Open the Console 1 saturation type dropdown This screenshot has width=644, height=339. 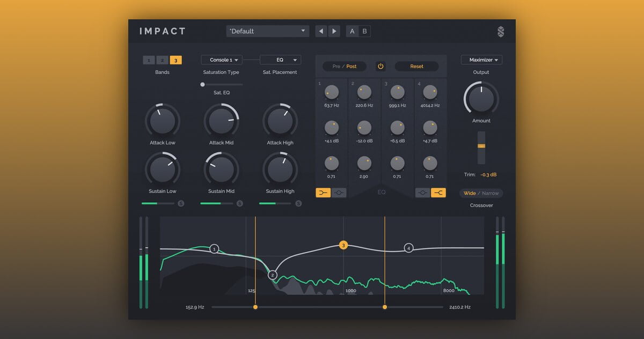click(x=222, y=60)
